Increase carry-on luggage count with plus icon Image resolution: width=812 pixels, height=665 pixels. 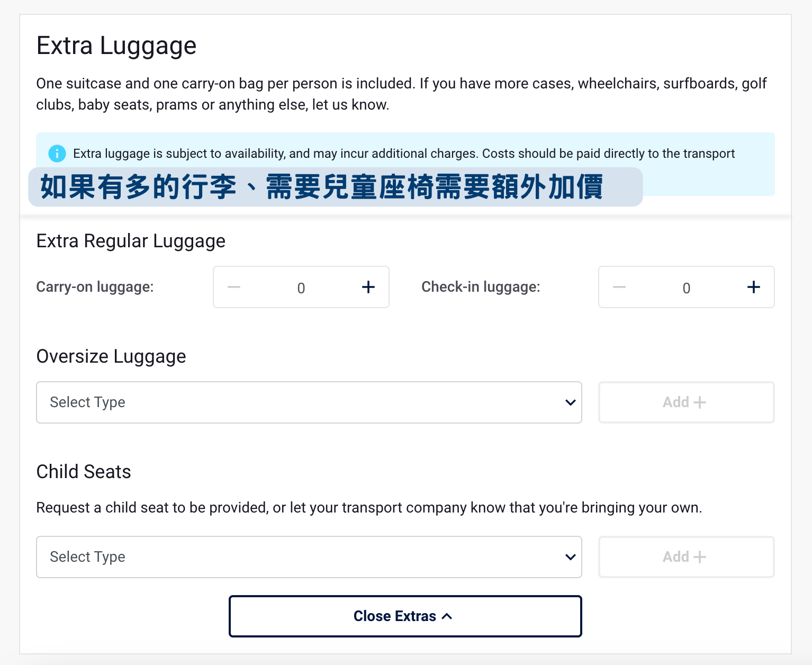[368, 287]
